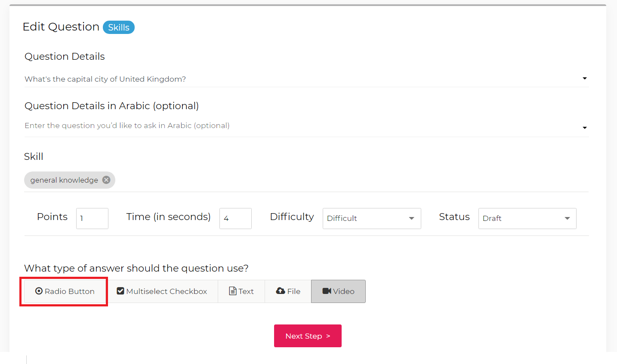
Task: Select the Radio Button answer type
Action: [65, 291]
